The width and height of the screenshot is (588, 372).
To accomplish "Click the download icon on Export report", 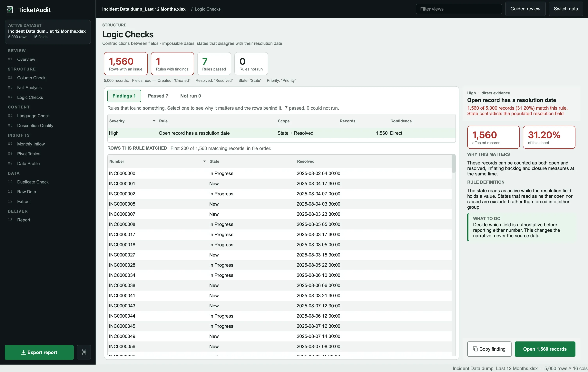I will [24, 352].
